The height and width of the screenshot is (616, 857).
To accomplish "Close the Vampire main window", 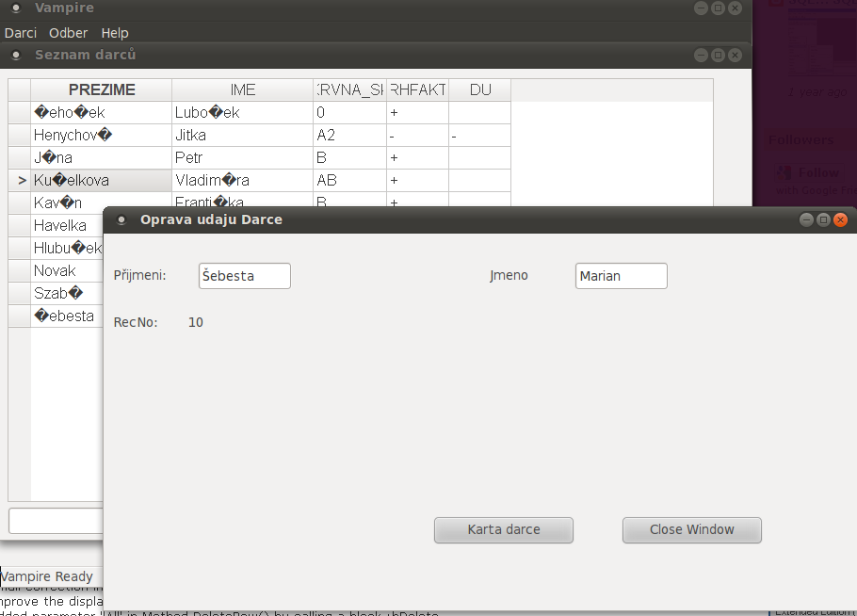I will click(x=736, y=8).
